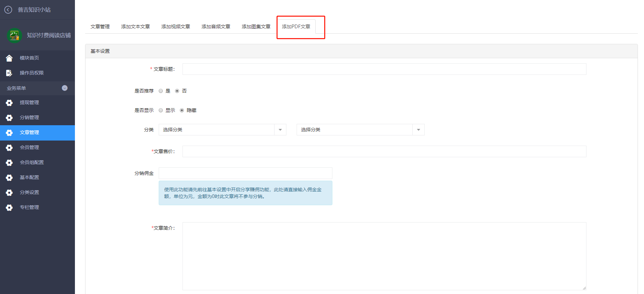The image size is (644, 294).
Task: Click the 知识付费阅读店铺 store name
Action: [49, 35]
